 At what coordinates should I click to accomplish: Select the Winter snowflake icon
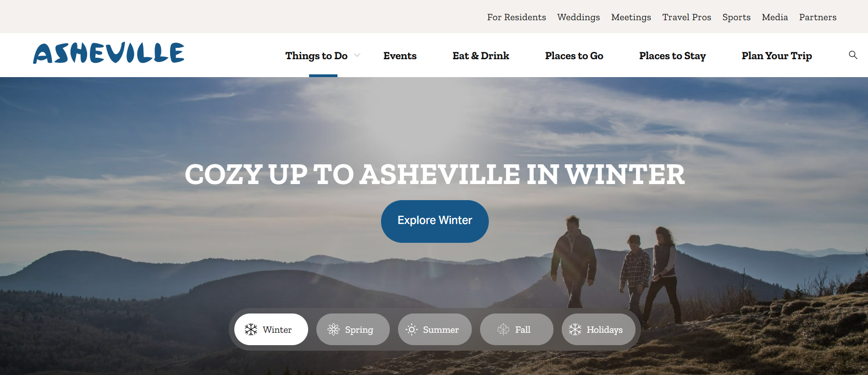(x=251, y=330)
